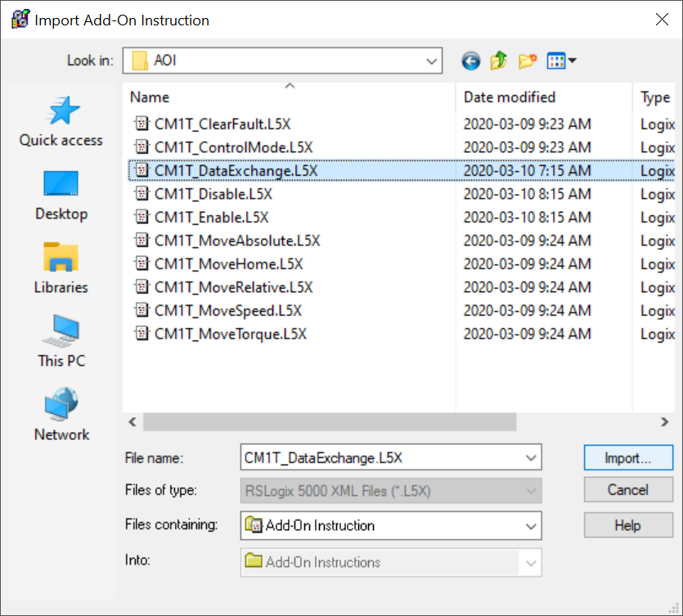The image size is (683, 616).
Task: Browse Network location
Action: [x=61, y=416]
